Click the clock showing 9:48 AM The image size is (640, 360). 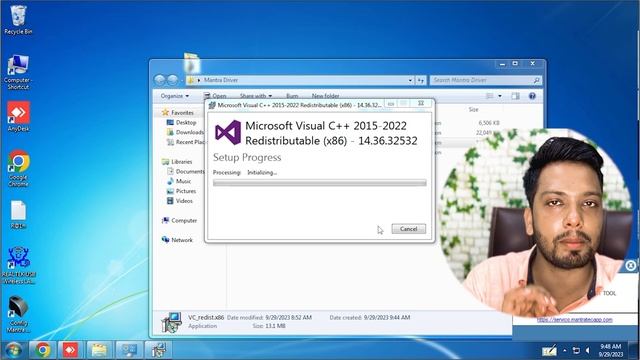pos(610,350)
